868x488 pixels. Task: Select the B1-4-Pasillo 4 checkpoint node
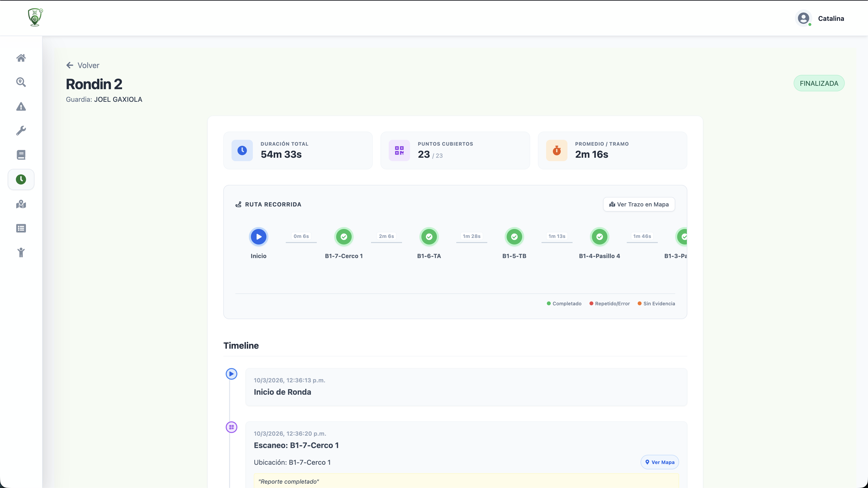click(x=599, y=236)
